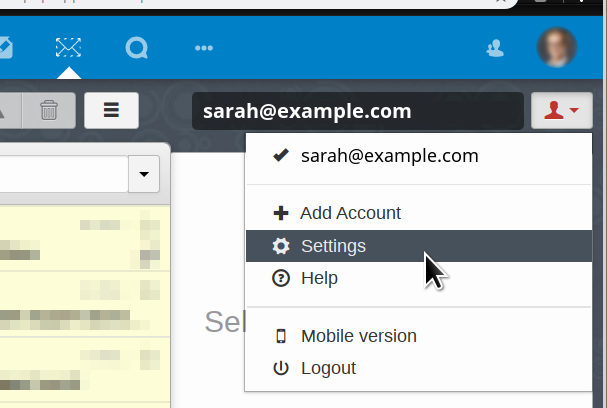Click Help in the account menu

tap(319, 278)
